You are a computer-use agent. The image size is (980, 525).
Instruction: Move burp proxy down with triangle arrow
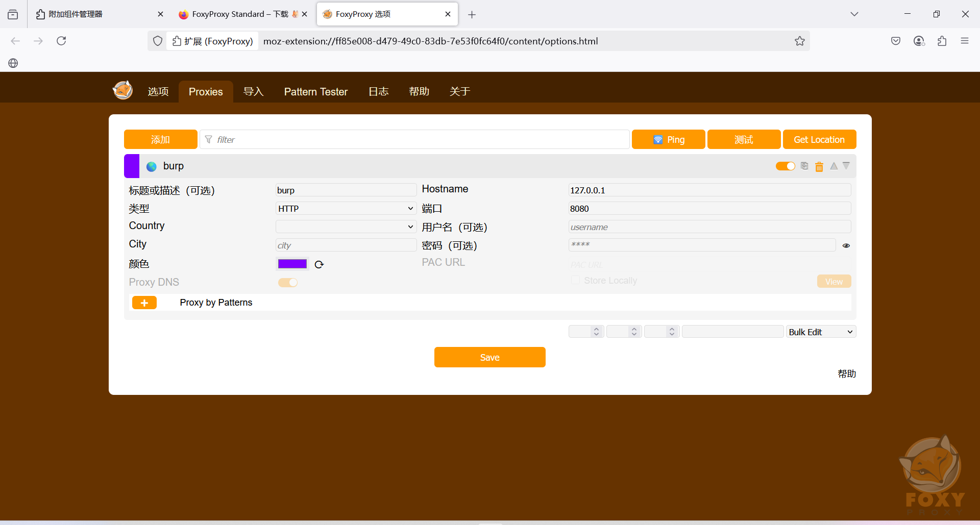(x=846, y=166)
